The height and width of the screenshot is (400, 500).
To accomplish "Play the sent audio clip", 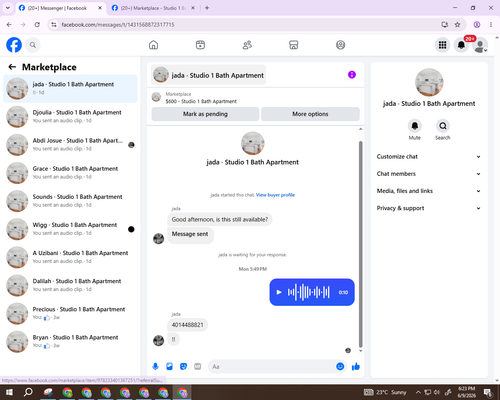I will [x=279, y=292].
